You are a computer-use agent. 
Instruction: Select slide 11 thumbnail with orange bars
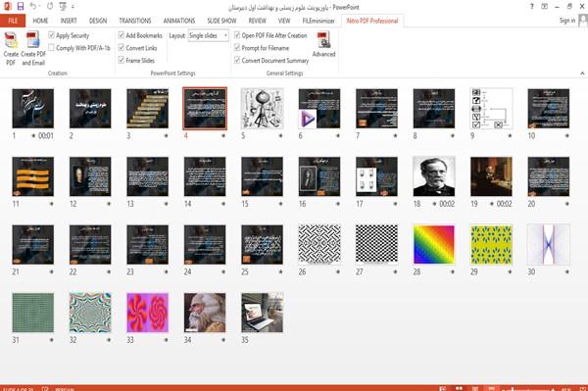[33, 176]
